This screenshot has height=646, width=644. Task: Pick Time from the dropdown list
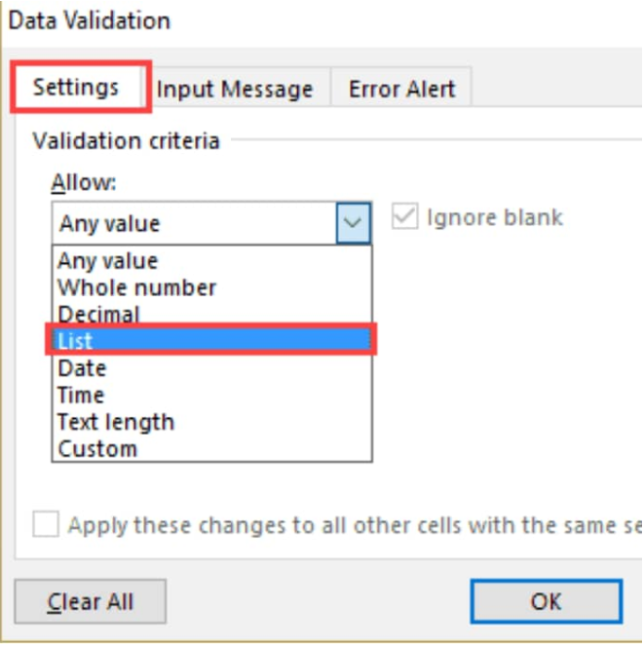(211, 395)
